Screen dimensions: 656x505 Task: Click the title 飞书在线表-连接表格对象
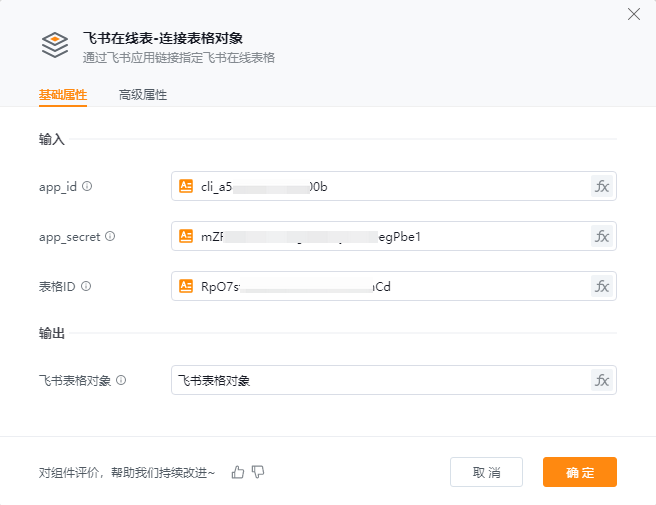pyautogui.click(x=163, y=38)
